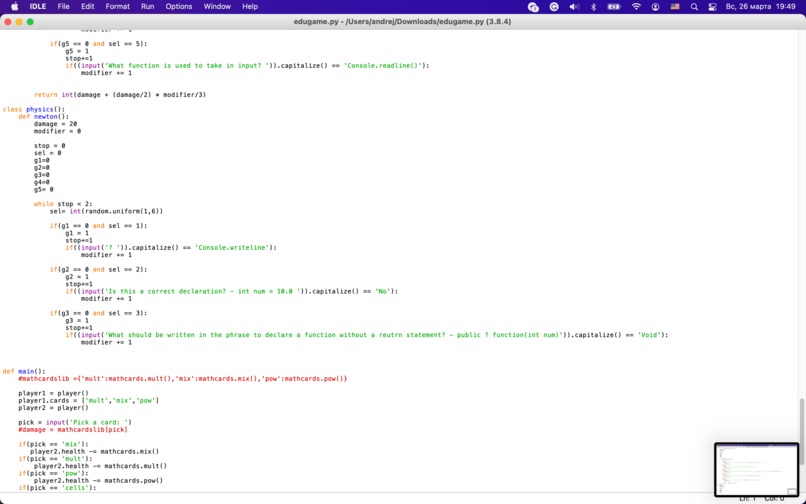Click the 'def newton():' line

pos(44,116)
